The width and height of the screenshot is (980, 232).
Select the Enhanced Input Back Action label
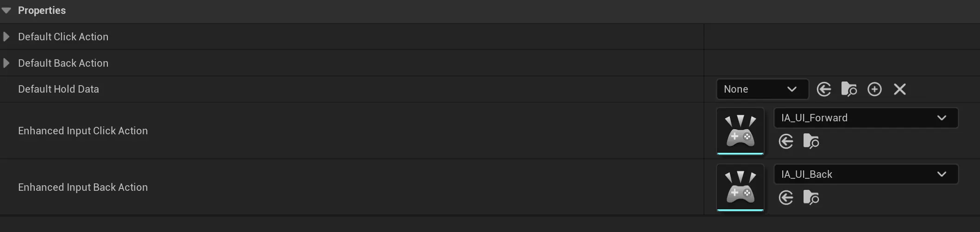point(83,187)
